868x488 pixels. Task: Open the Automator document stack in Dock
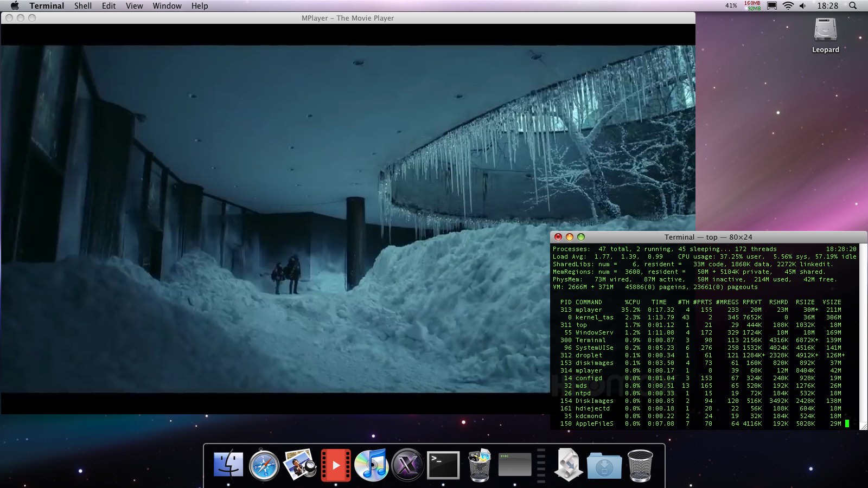click(568, 465)
